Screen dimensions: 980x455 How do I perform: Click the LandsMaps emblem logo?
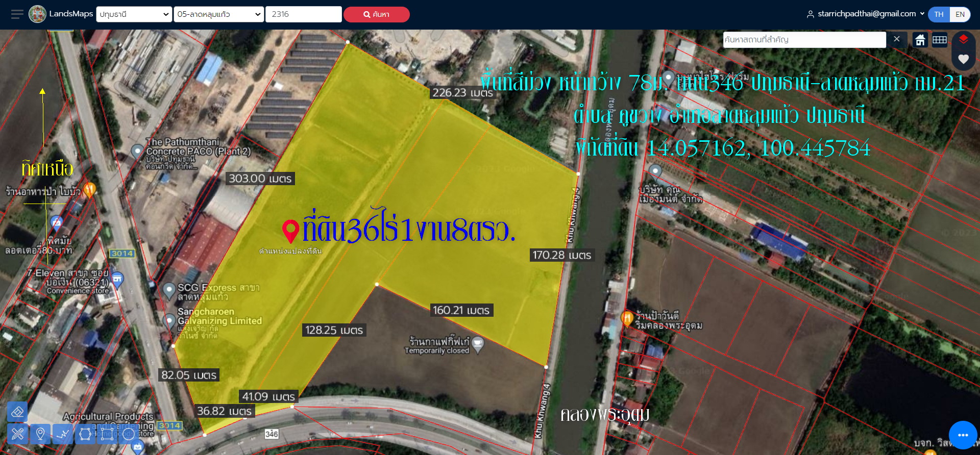pos(37,14)
